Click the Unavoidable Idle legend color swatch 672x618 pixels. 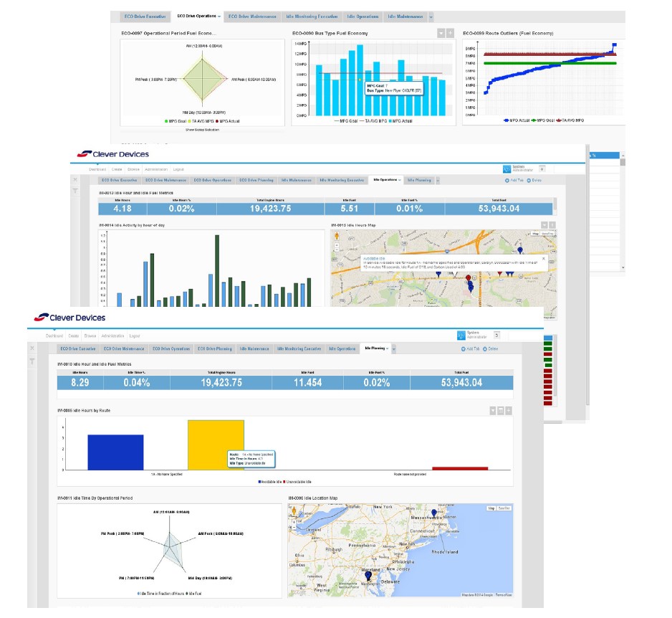tap(285, 480)
